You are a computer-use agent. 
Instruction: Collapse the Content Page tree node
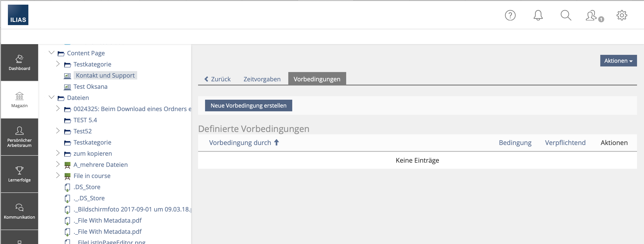pos(52,53)
